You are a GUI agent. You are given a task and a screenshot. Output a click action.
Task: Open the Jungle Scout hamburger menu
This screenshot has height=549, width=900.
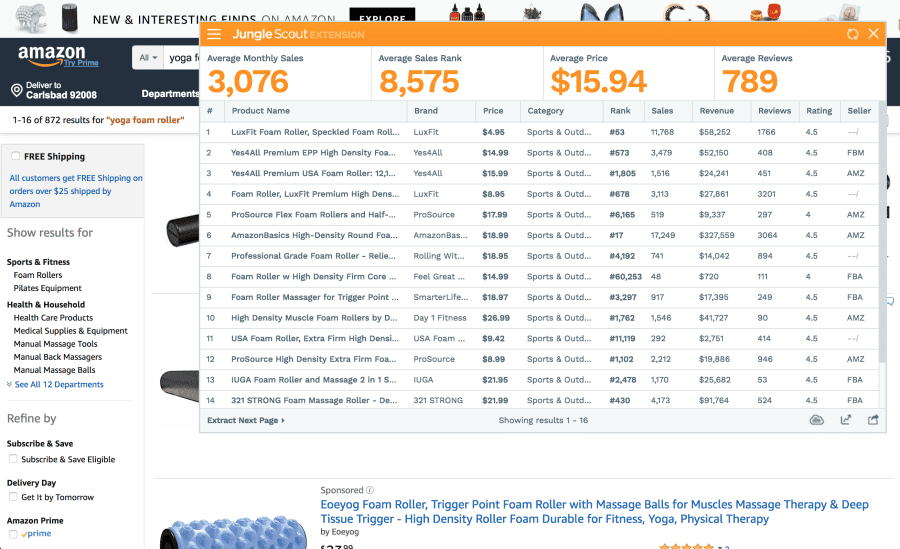[214, 34]
